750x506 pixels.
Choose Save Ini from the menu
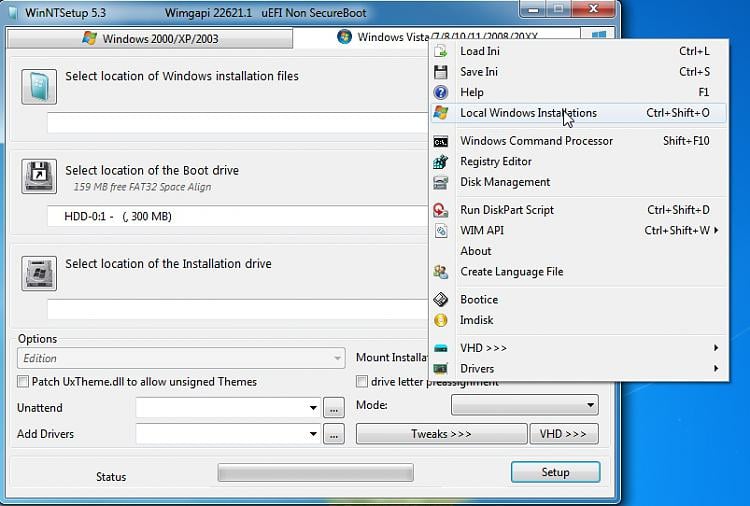pyautogui.click(x=579, y=72)
